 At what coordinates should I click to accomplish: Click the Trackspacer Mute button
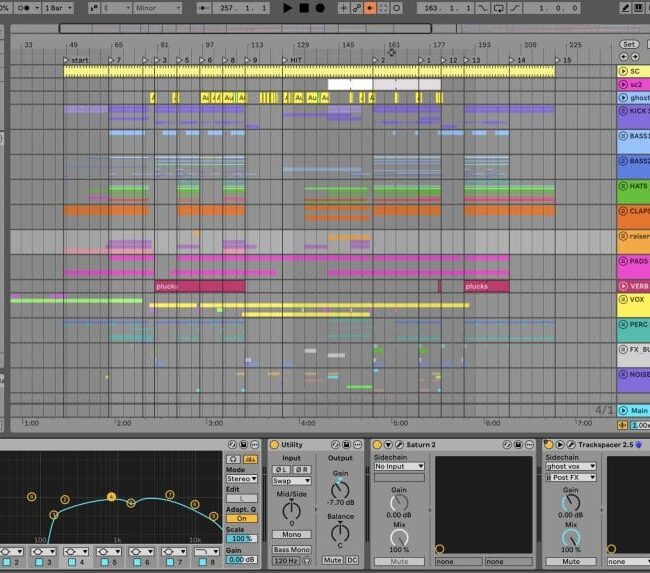tap(571, 561)
